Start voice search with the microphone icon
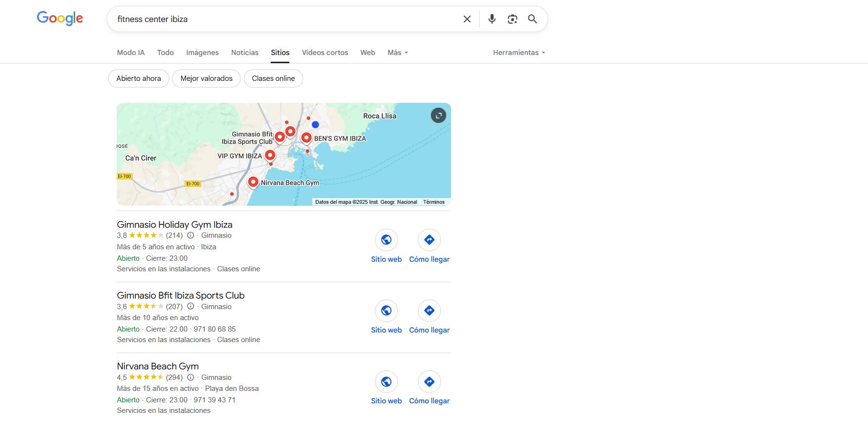 [x=492, y=19]
